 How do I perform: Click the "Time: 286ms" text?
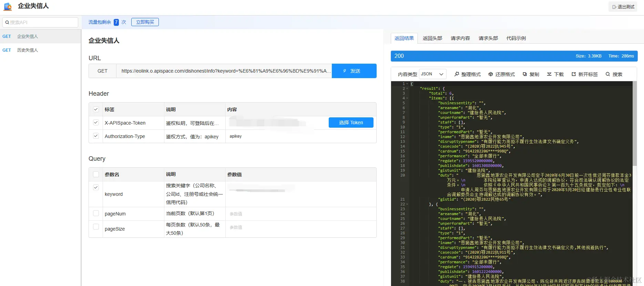click(x=621, y=56)
